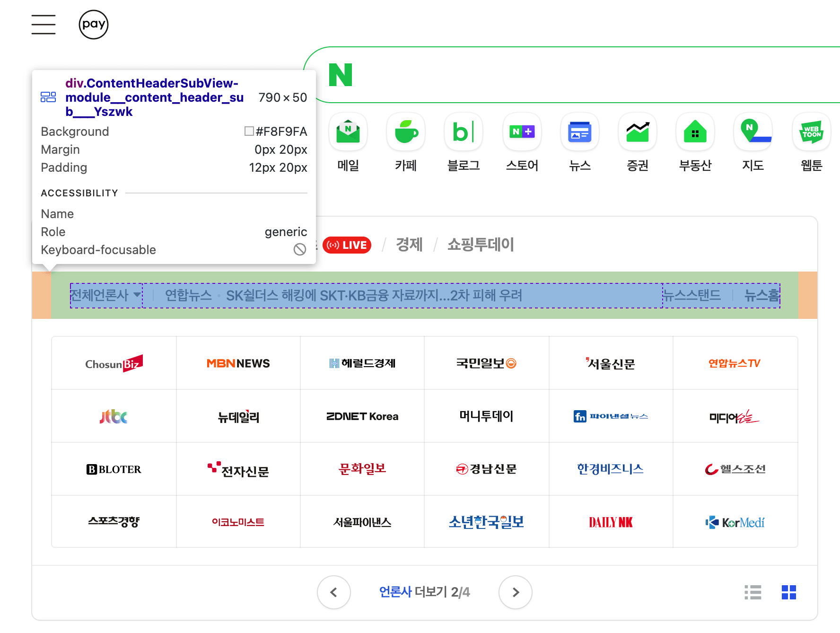This screenshot has height=633, width=840.
Task: Open the 웹툰 (Webtoon) shortcut icon
Action: pyautogui.click(x=812, y=132)
